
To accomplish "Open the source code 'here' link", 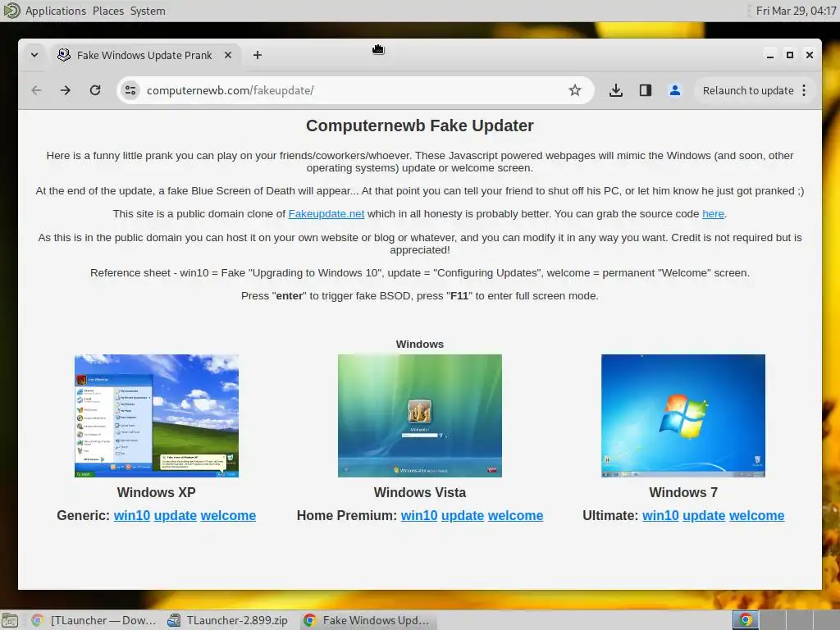I will click(x=713, y=214).
